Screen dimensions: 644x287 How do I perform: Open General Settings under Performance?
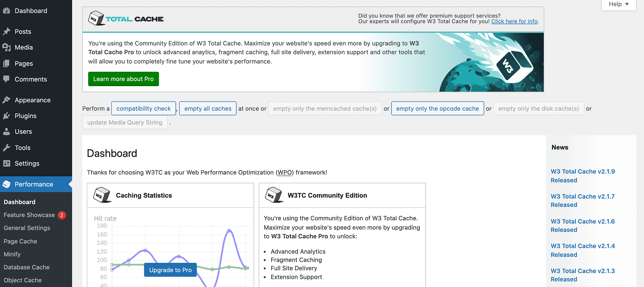[x=27, y=228]
